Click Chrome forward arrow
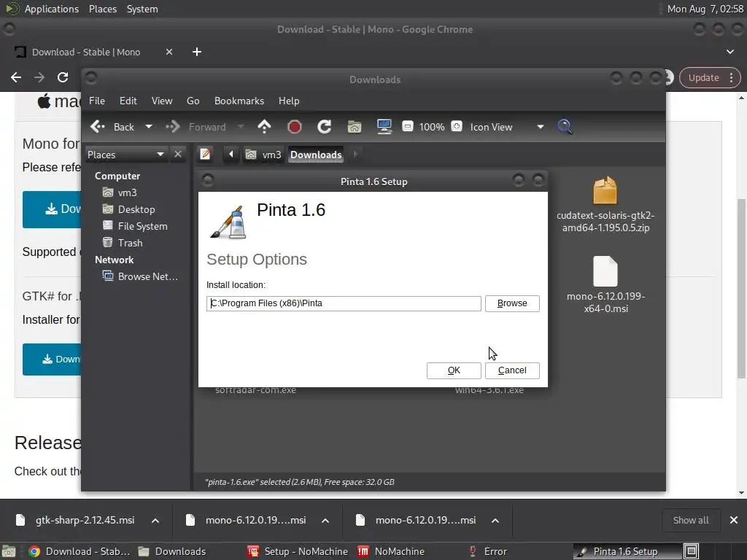The height and width of the screenshot is (560, 747). (x=39, y=77)
